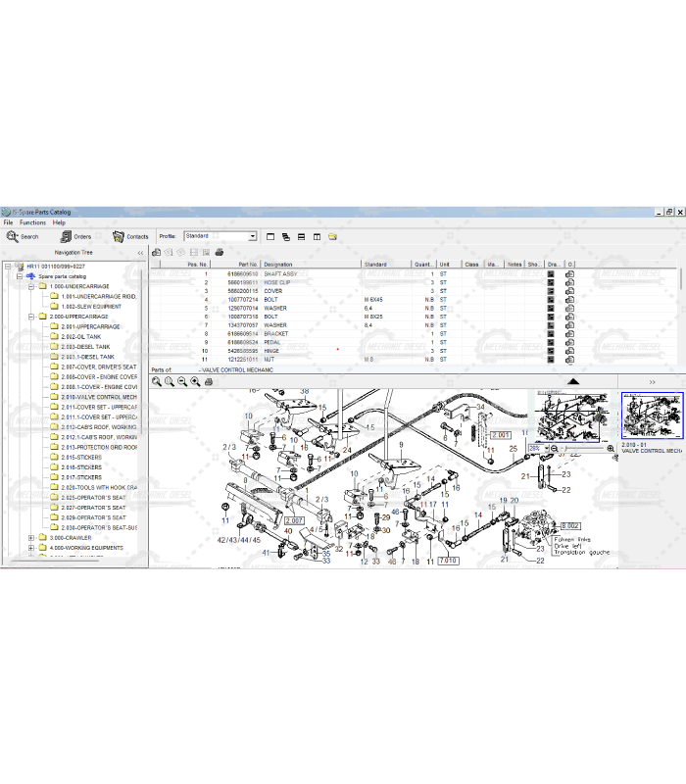Viewport: 686px width, 784px height.
Task: Click the Search toolbar button
Action: 23,236
